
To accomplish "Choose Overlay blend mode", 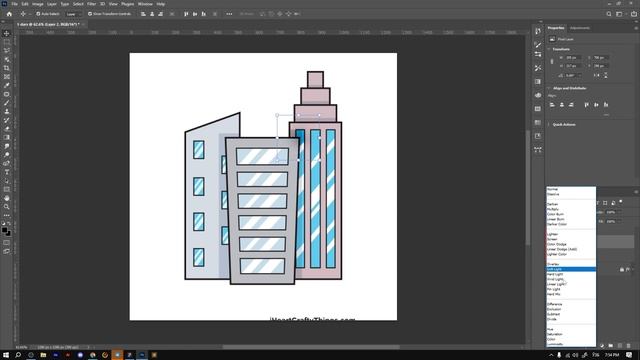I will click(571, 264).
